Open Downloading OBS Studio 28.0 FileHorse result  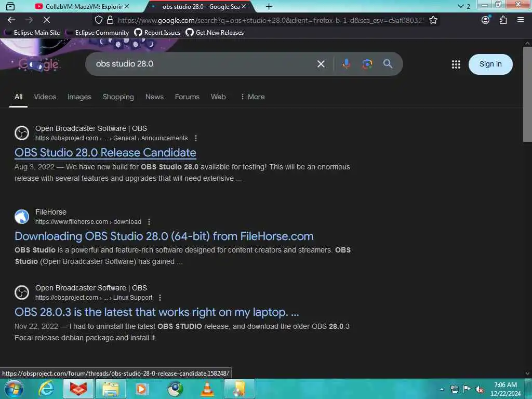[x=164, y=236]
